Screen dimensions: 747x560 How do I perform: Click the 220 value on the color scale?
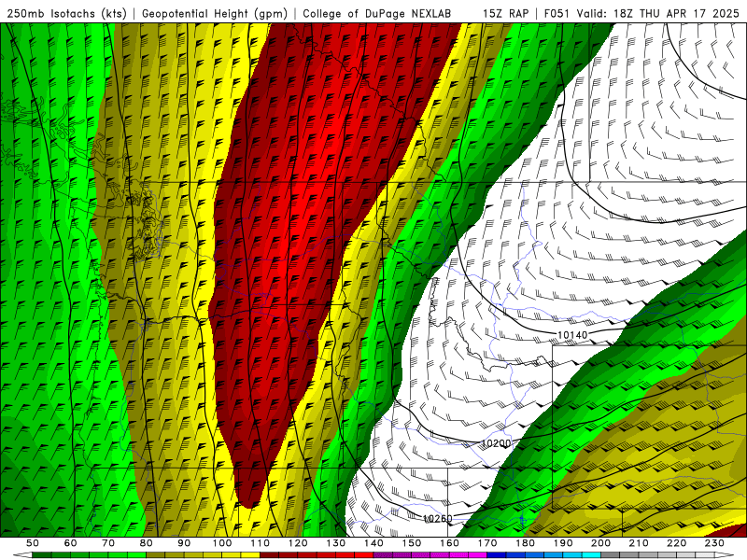click(x=677, y=543)
